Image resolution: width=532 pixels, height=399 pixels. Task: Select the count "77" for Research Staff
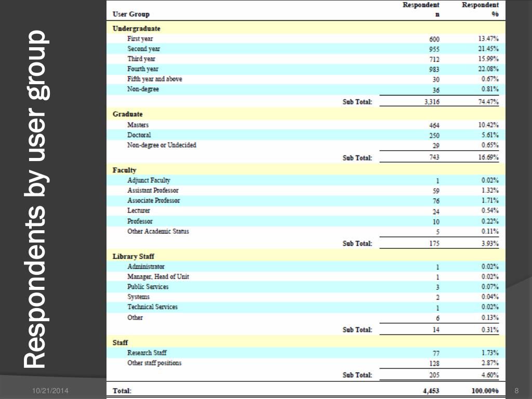click(x=436, y=353)
